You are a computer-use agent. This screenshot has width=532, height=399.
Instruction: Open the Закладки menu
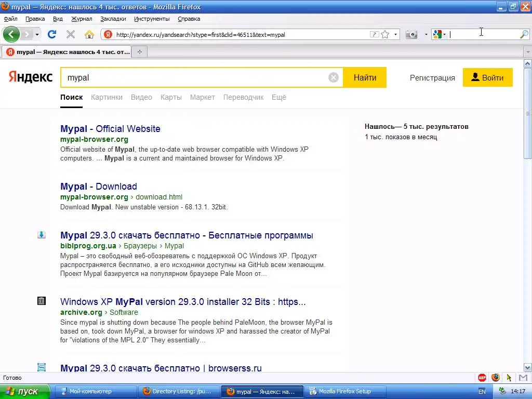click(x=113, y=19)
